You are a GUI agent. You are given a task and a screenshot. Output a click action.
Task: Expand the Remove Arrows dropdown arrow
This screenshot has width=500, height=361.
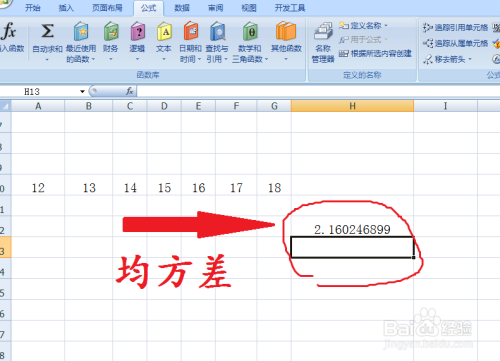(x=470, y=59)
